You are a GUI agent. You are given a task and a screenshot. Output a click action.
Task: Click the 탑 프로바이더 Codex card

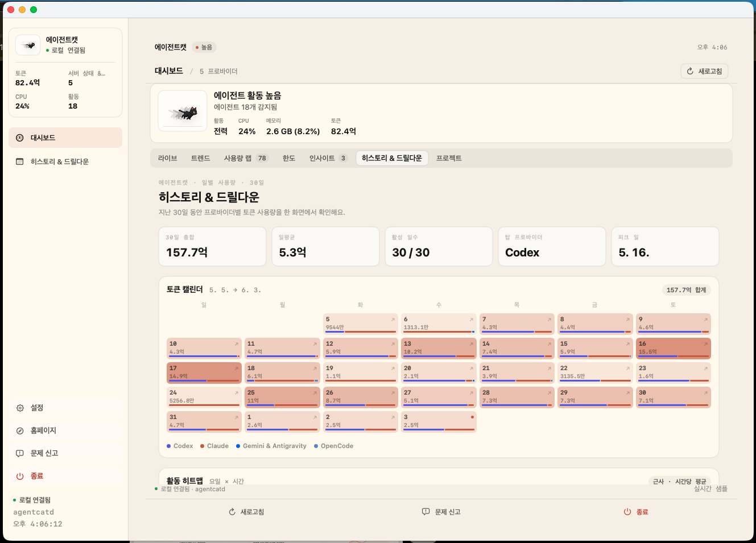(552, 246)
